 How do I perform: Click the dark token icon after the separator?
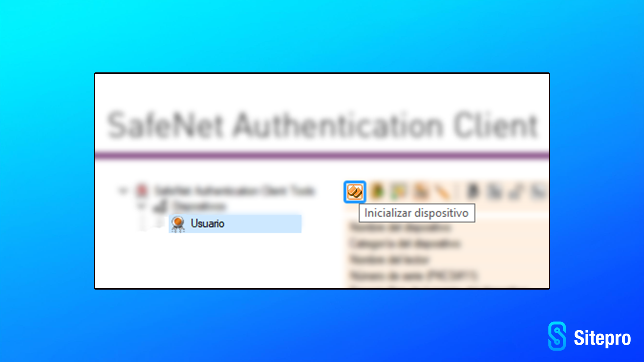click(473, 191)
